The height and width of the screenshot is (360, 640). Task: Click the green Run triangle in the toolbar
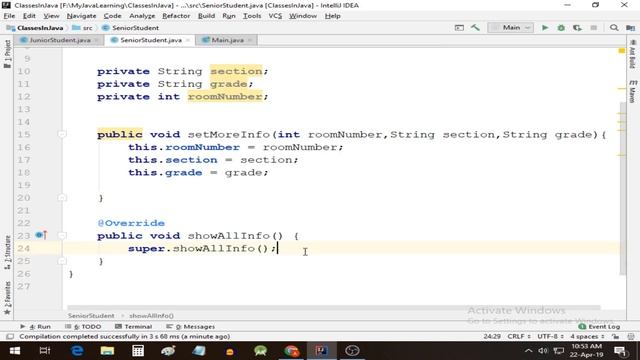[545, 28]
